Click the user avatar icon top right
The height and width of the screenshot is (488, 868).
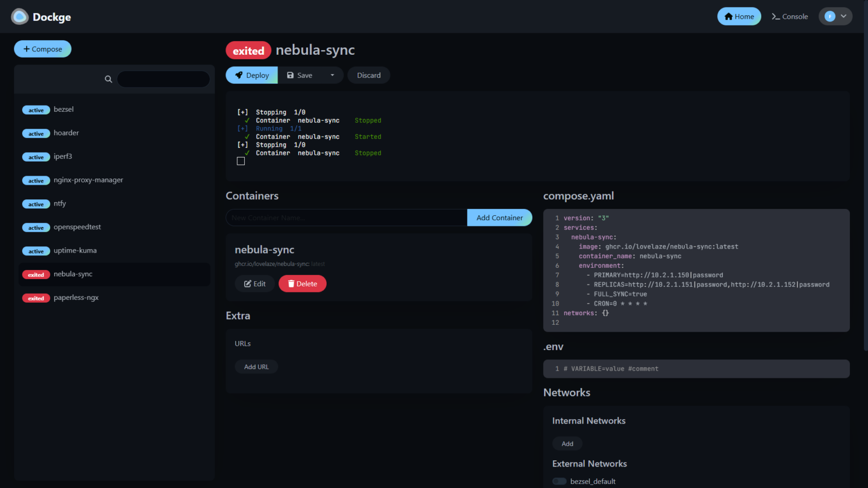(831, 16)
